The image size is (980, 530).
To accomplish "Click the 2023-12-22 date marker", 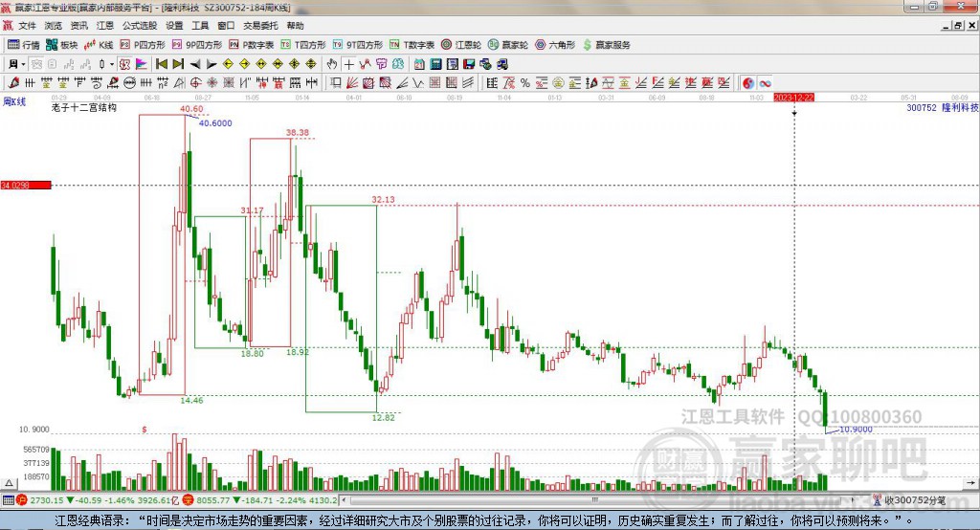I will pos(793,99).
